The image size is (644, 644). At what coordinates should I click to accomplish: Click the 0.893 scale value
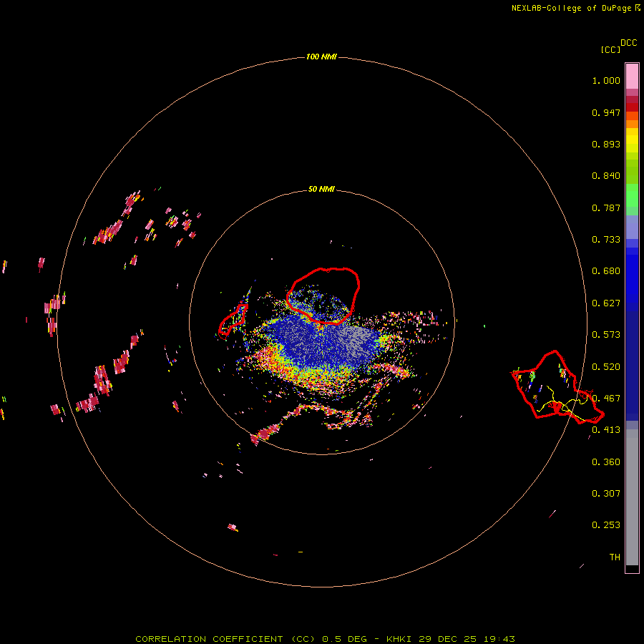coord(606,144)
